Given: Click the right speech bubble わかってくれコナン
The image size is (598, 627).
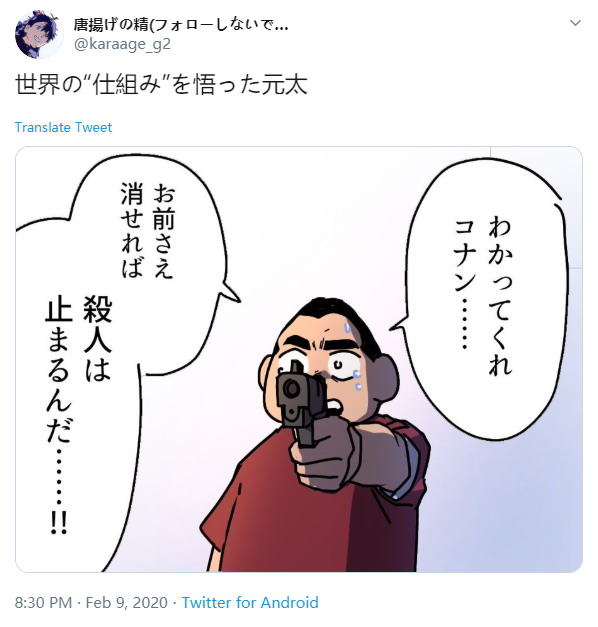Looking at the screenshot, I should coord(483,300).
